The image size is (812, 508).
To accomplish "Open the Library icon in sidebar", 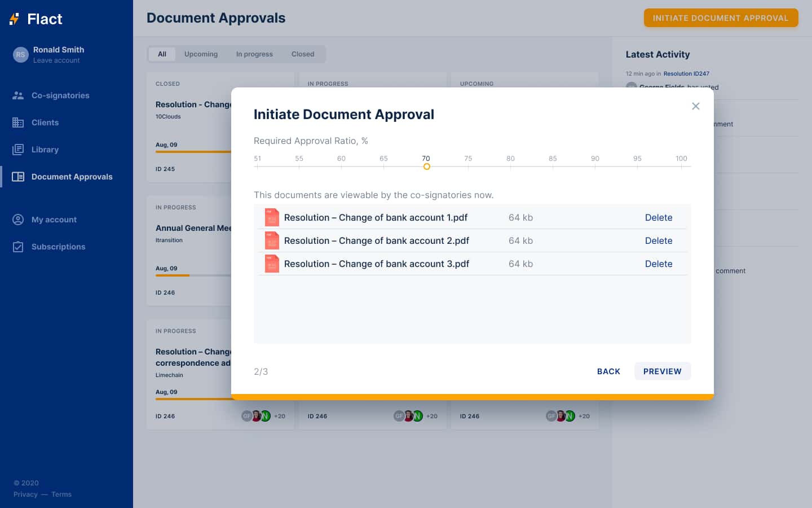I will point(18,150).
